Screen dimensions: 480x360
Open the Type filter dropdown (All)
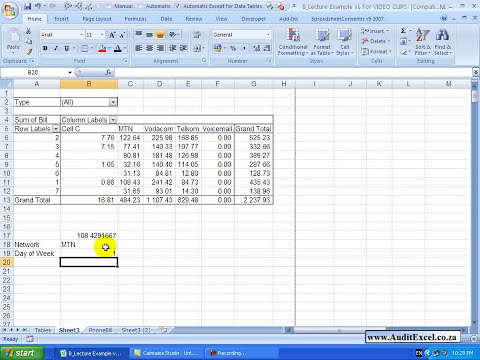(113, 102)
